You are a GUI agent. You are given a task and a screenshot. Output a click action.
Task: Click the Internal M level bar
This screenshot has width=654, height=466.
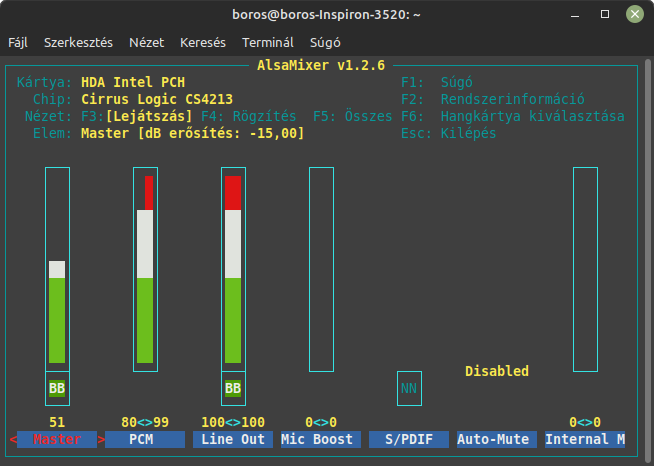coord(585,269)
